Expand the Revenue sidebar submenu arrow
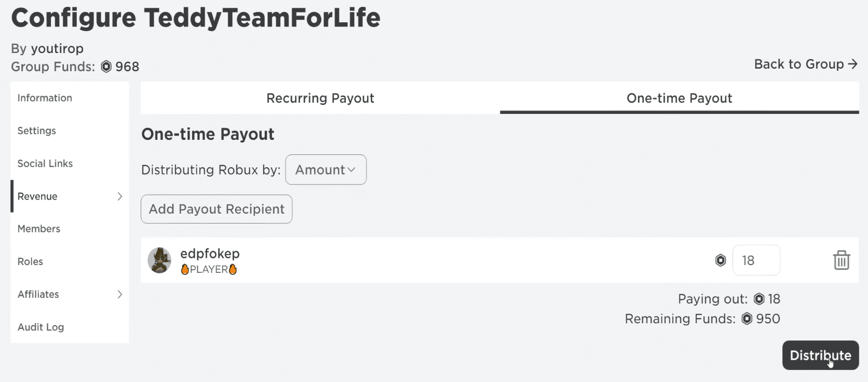Viewport: 868px width, 382px height. 119,196
